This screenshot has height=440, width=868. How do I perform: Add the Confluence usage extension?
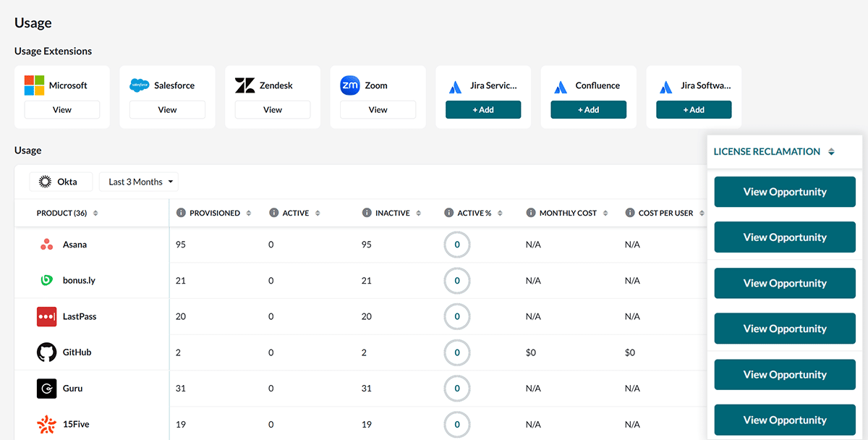(588, 110)
